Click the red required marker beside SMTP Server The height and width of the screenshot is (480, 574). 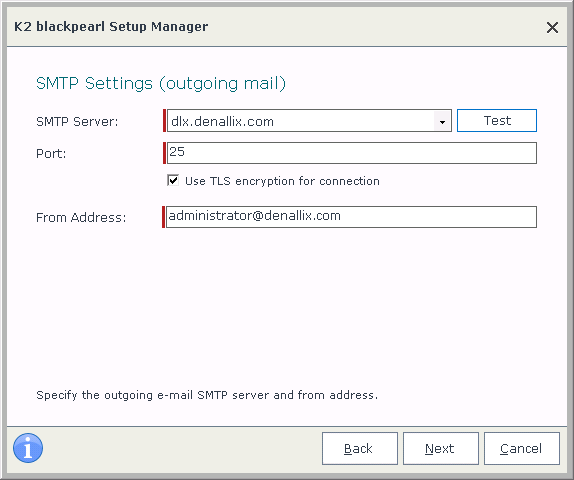pyautogui.click(x=164, y=120)
